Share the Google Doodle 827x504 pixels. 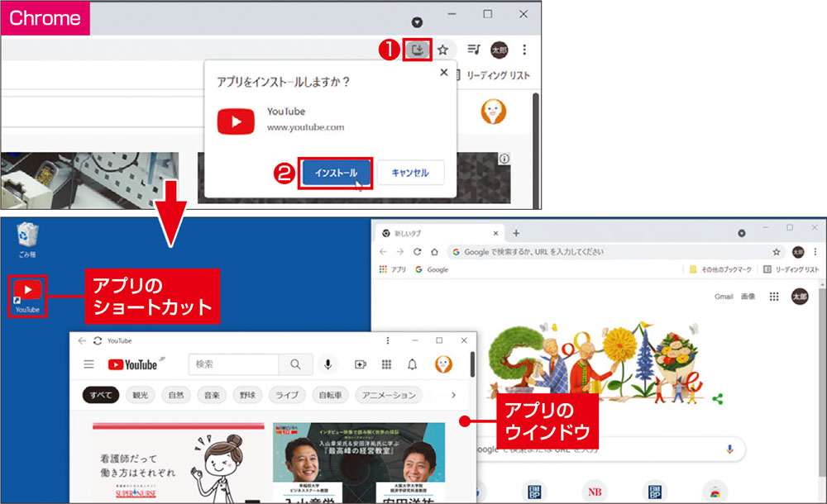pos(717,399)
